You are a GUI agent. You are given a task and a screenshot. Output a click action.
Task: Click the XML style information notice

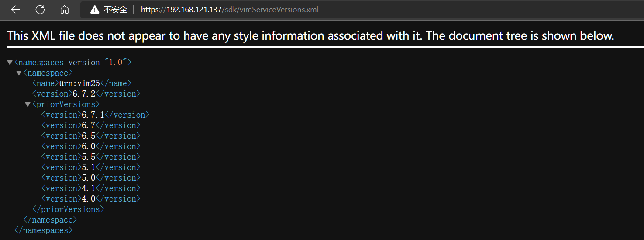coord(310,36)
